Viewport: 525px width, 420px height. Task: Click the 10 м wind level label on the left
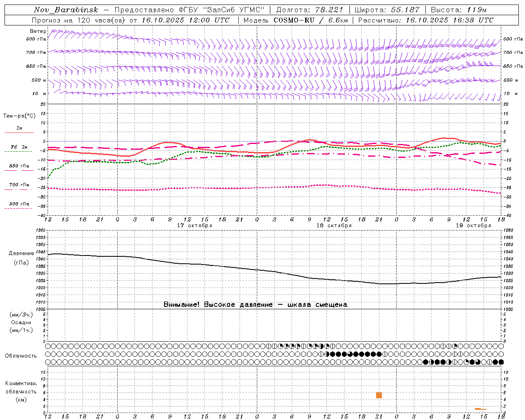pos(39,94)
